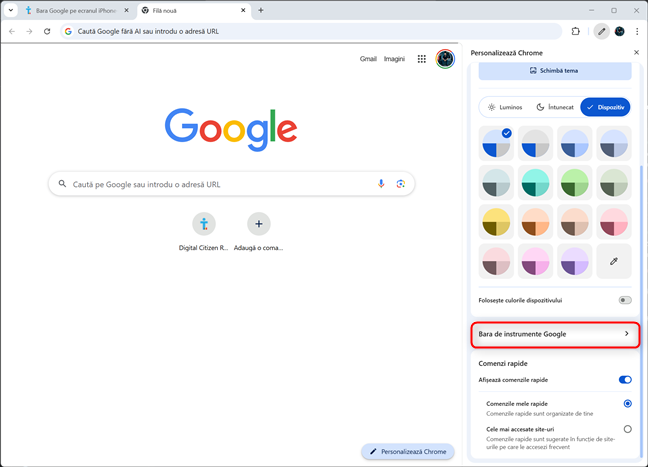648x467 pixels.
Task: Choose the green color swatch
Action: (574, 183)
